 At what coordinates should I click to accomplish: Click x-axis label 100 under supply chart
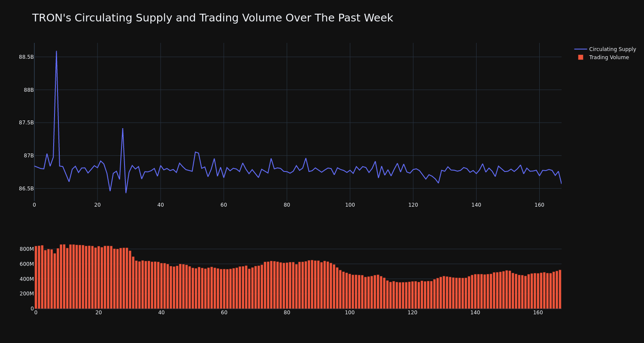point(350,205)
